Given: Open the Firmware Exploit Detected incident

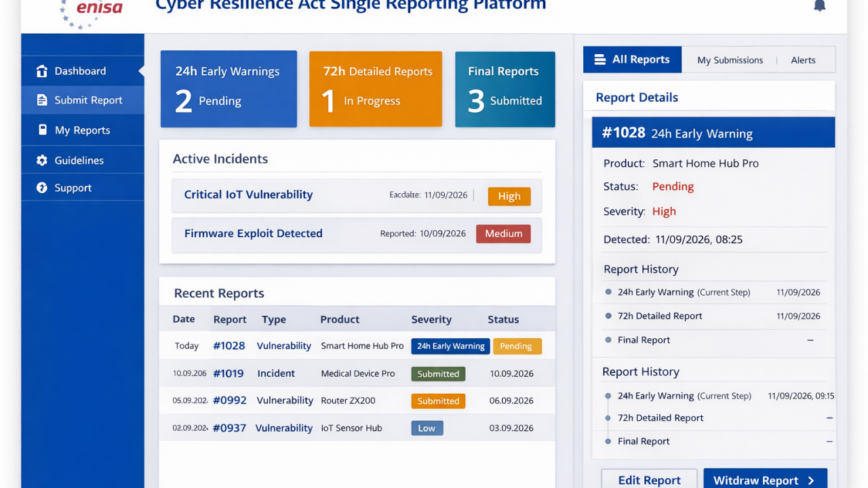Looking at the screenshot, I should 357,235.
